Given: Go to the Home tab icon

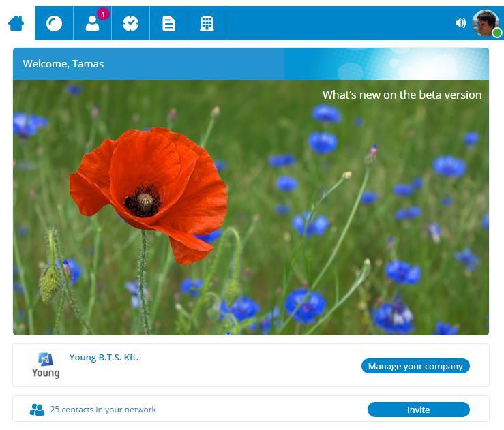Looking at the screenshot, I should [x=16, y=23].
